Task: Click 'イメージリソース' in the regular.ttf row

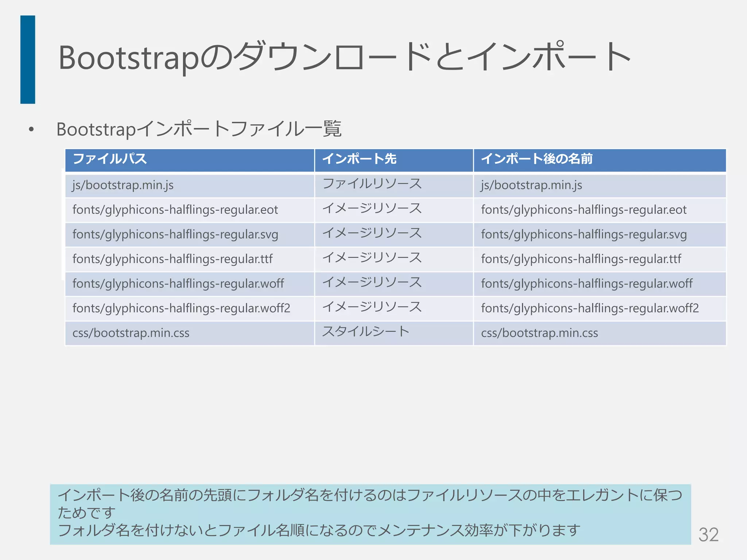Action: pyautogui.click(x=372, y=257)
